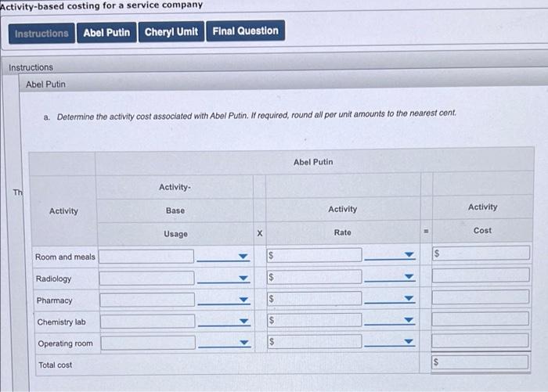Click Operating room activity rate field
Image resolution: width=548 pixels, height=392 pixels.
[x=315, y=341]
